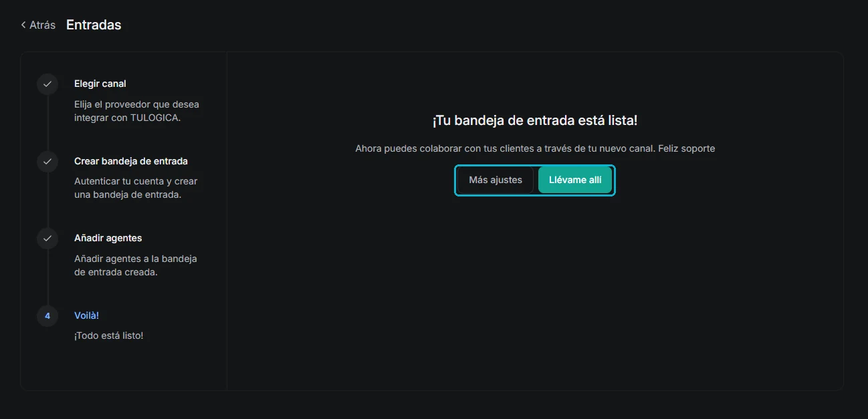Click the description ¡Todo está listo!
Screen dimensions: 868x419
click(109, 335)
